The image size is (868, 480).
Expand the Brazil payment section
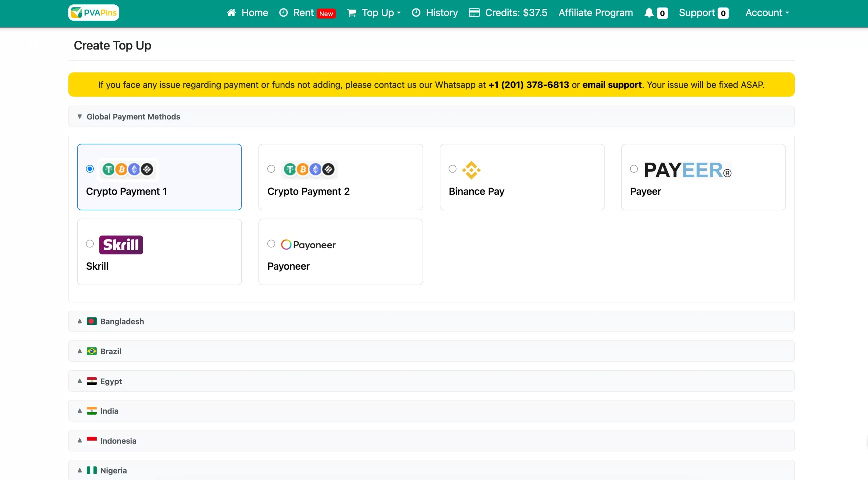(x=431, y=351)
